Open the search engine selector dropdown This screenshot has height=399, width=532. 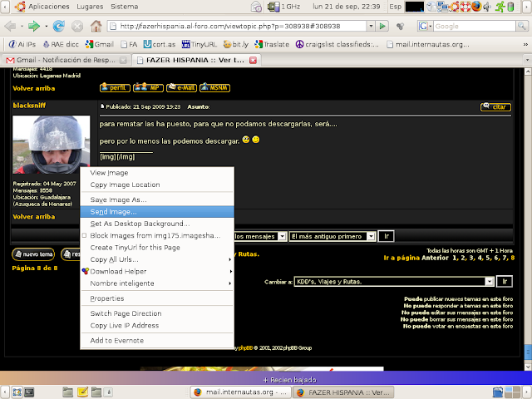coord(426,26)
